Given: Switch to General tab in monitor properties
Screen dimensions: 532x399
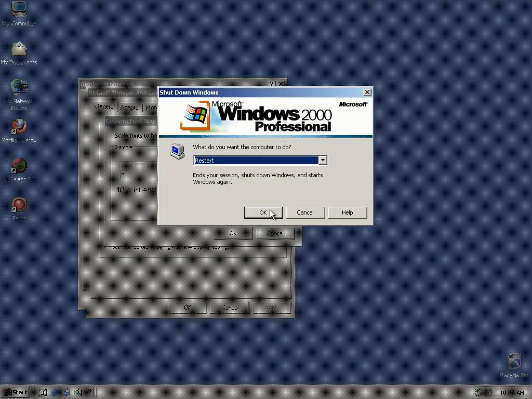Looking at the screenshot, I should tap(105, 107).
